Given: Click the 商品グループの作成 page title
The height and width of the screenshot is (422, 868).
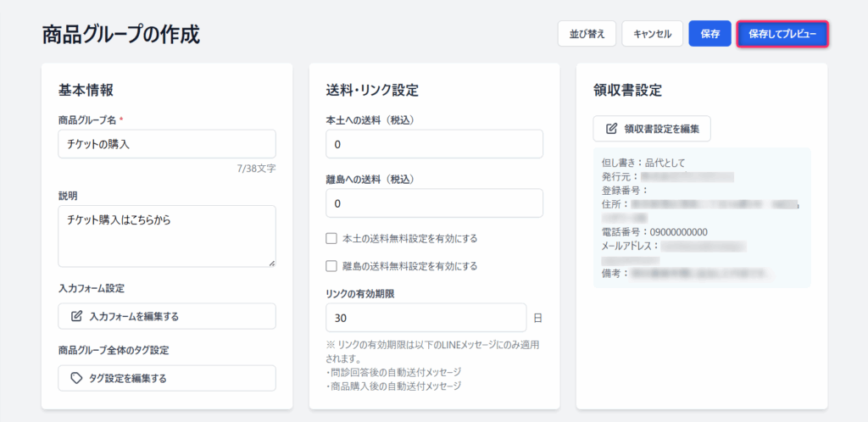Looking at the screenshot, I should click(x=121, y=35).
